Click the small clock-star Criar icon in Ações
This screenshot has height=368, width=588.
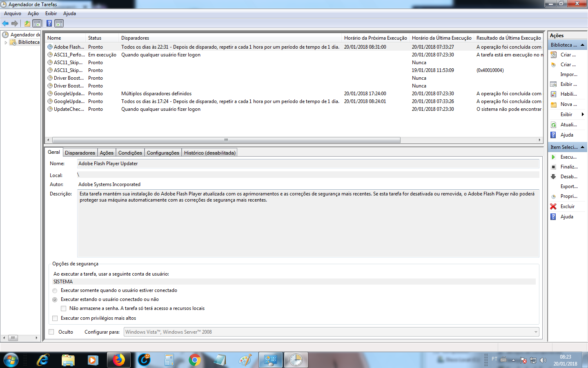pos(554,65)
